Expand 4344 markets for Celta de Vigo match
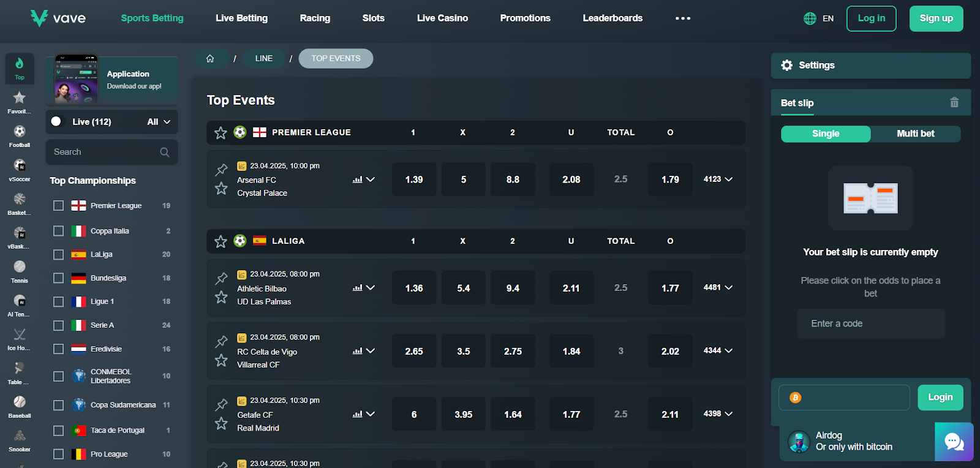 tap(718, 350)
